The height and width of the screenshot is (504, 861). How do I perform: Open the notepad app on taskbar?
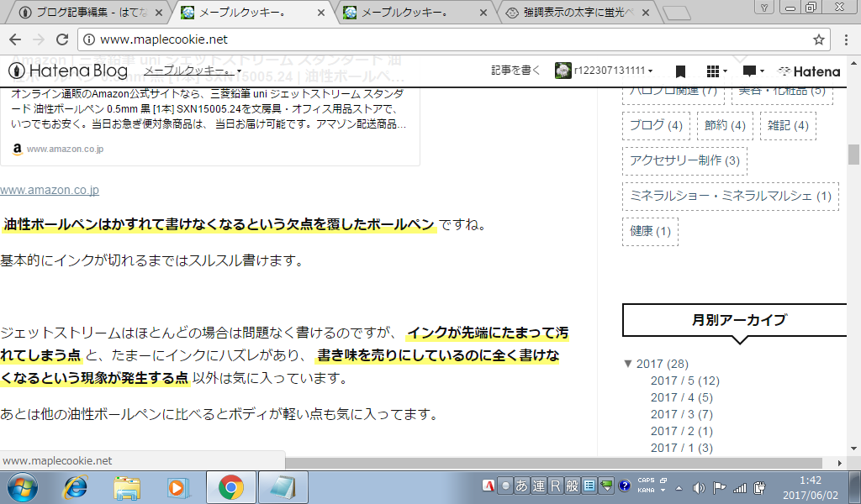pyautogui.click(x=283, y=487)
